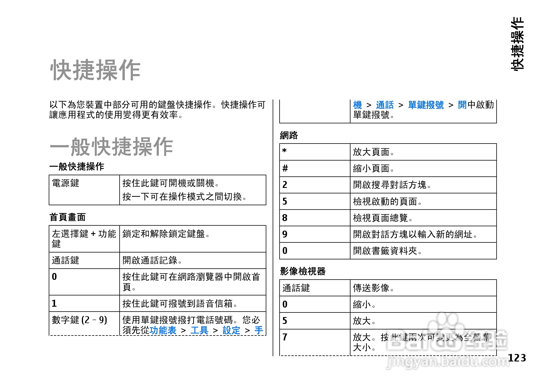
Task: Click the 通話鍵 cell in 影像檢視器 table
Action: (x=315, y=288)
